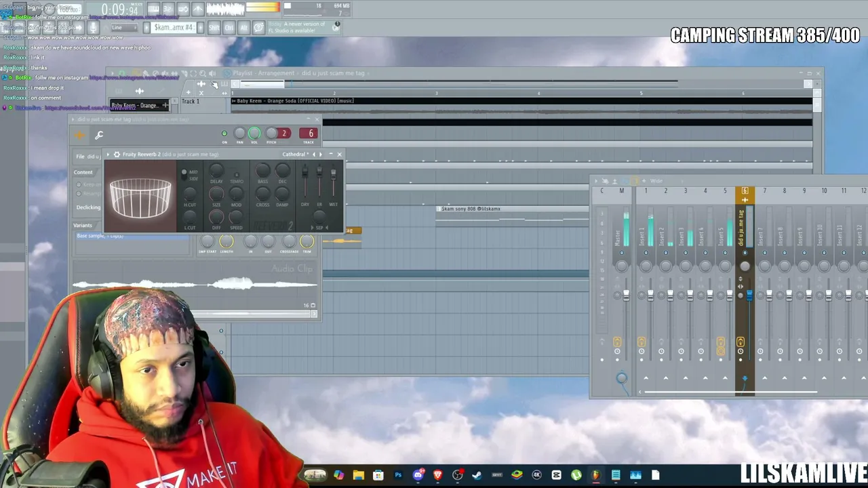Expand the Fruity Reeverb 2 plugin menu arrow
868x488 pixels.
click(x=108, y=155)
